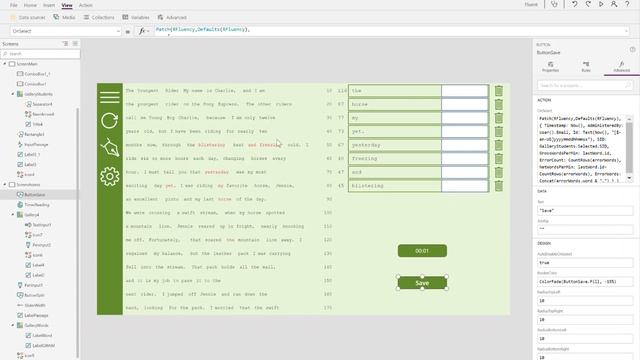
Task: Click the Undo arrow in top bar
Action: tap(575, 4)
